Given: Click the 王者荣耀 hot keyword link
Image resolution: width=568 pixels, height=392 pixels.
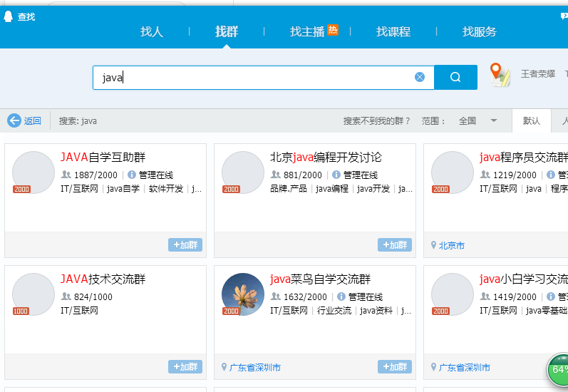Looking at the screenshot, I should (537, 73).
